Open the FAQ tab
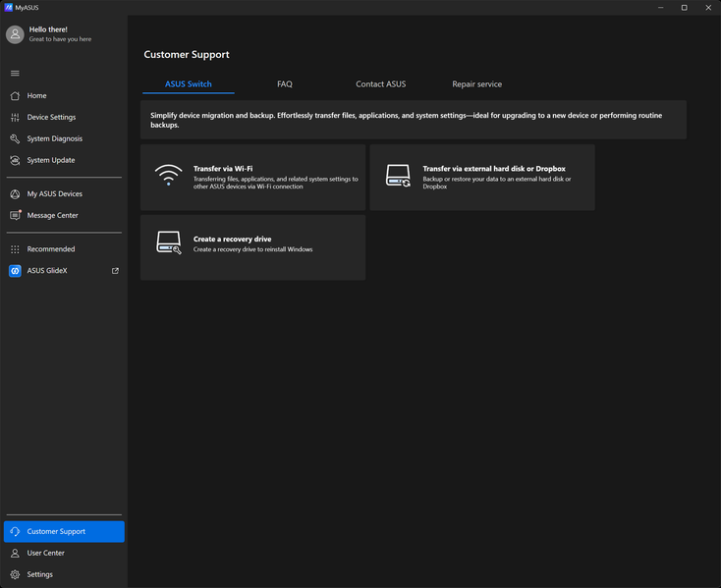 point(285,84)
